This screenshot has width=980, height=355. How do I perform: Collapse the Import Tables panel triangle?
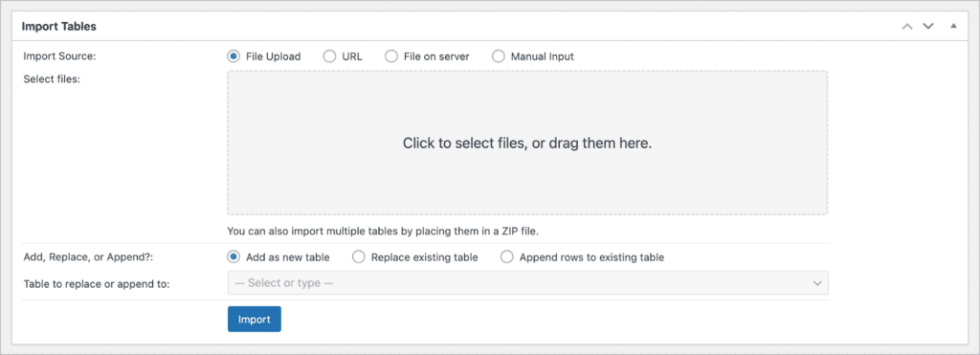pos(953,26)
